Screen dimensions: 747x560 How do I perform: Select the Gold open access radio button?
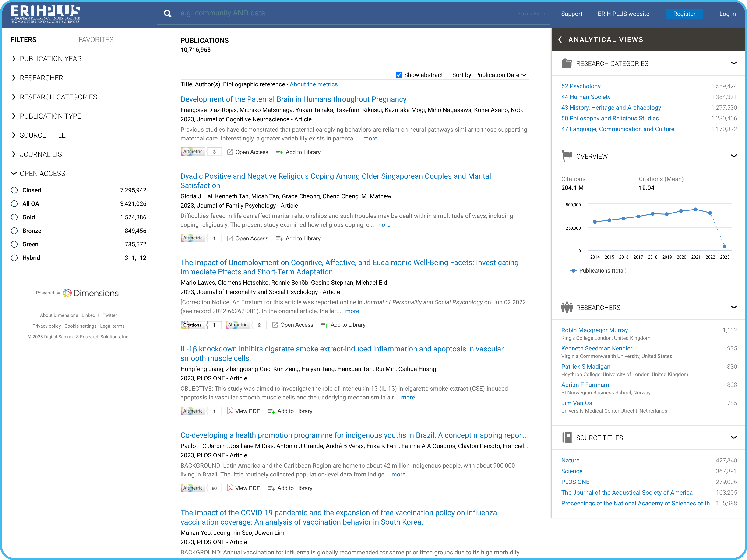(14, 217)
